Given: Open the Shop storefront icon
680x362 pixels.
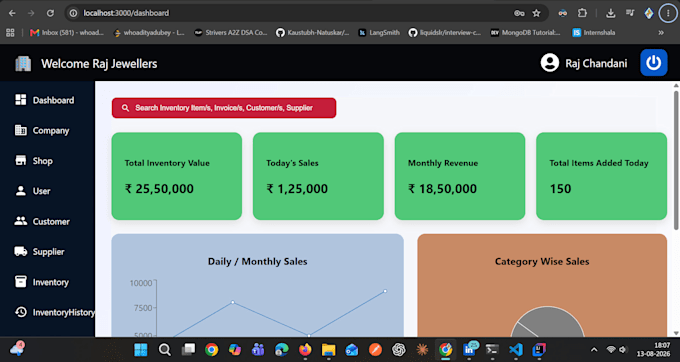Looking at the screenshot, I should [x=20, y=160].
